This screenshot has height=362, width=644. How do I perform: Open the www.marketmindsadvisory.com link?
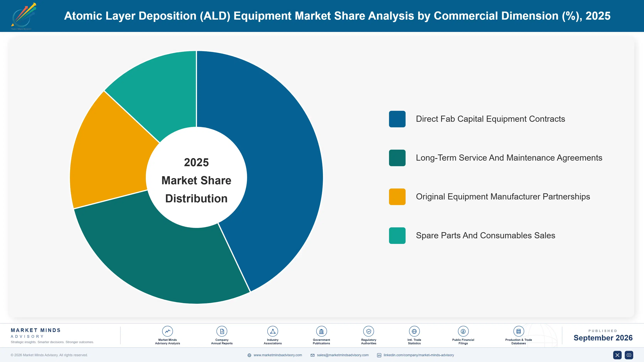278,355
